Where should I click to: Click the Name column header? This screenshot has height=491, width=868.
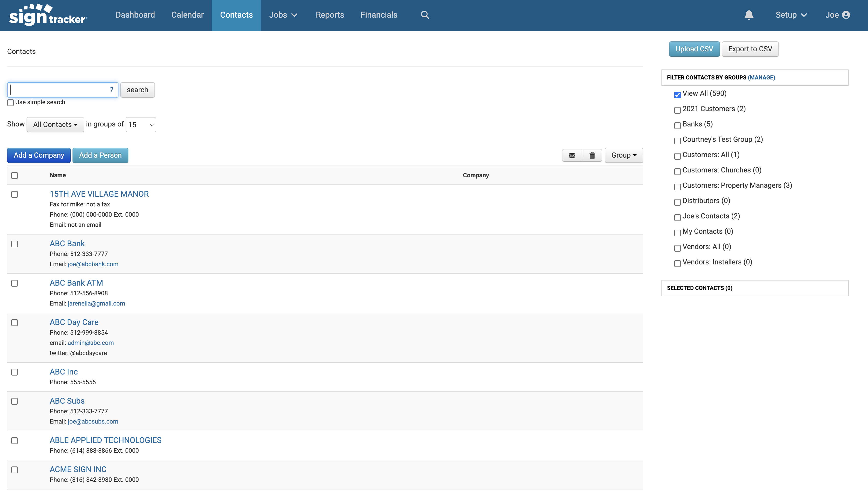[x=58, y=175]
